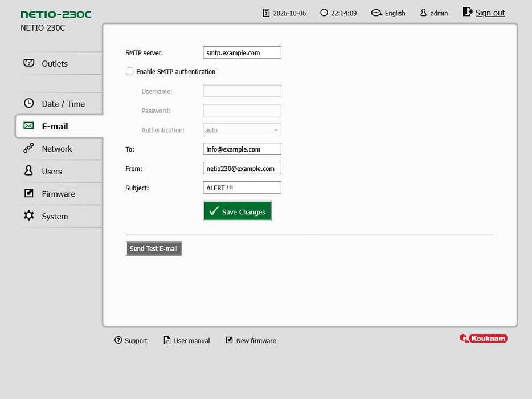Click the English language label

[395, 13]
